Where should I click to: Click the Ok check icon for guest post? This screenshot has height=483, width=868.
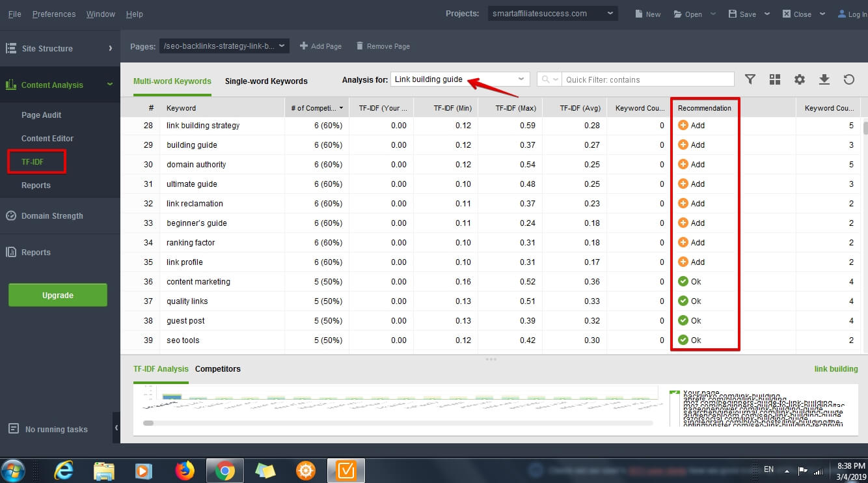pyautogui.click(x=683, y=320)
